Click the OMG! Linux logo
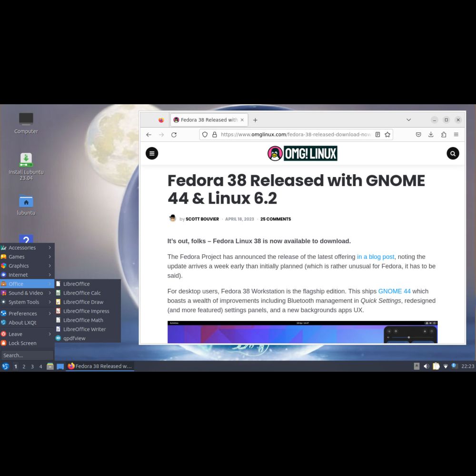The width and height of the screenshot is (476, 476). [x=302, y=153]
